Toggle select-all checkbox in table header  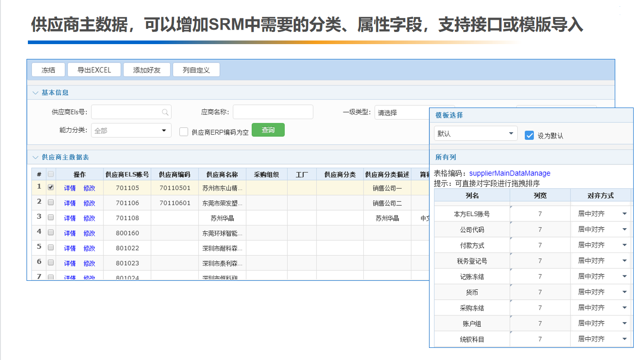point(51,174)
